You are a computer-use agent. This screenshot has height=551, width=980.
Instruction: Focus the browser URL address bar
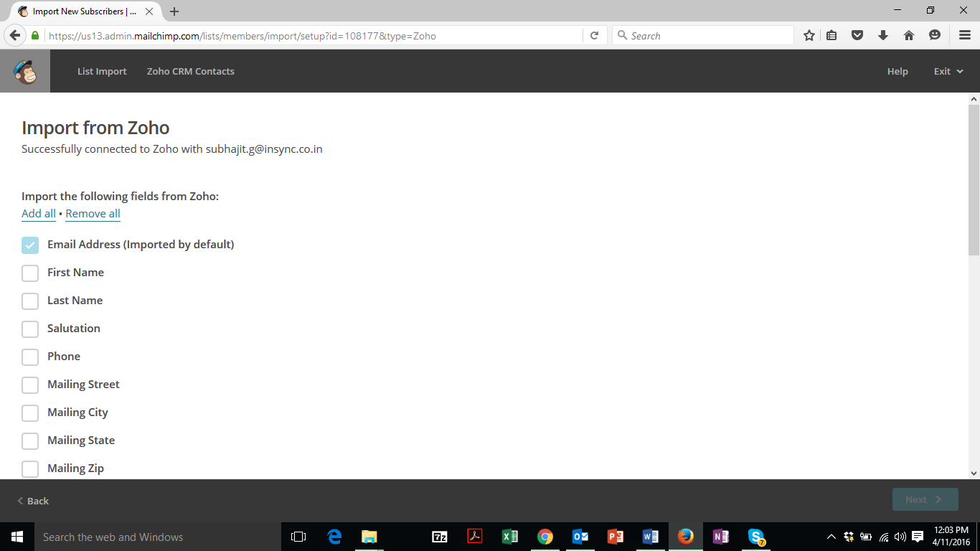tap(314, 35)
